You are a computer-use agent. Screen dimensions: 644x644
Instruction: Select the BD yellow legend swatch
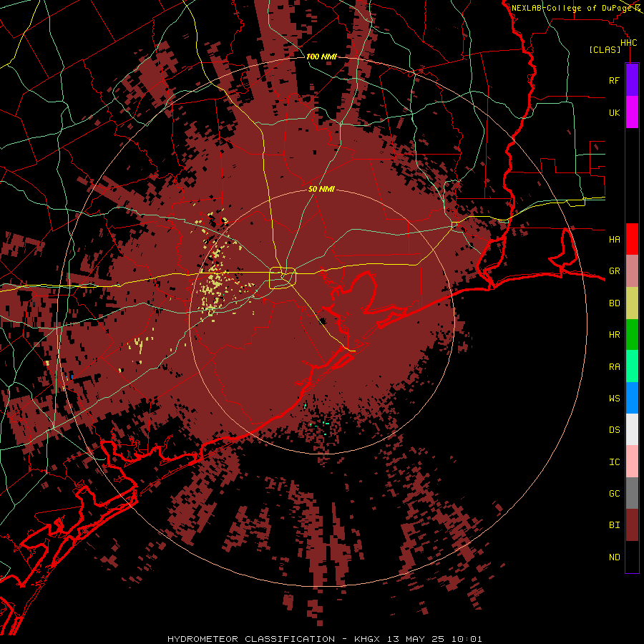(632, 303)
